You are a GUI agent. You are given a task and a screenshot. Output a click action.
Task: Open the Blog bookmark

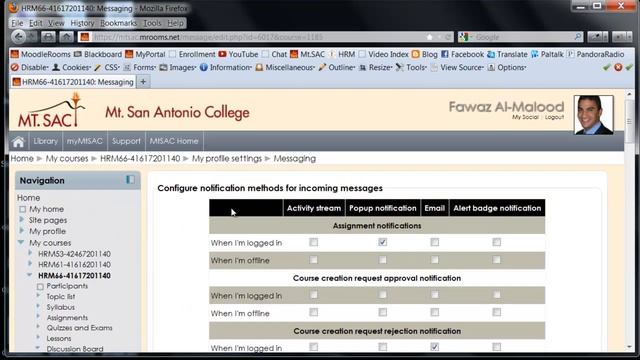424,54
